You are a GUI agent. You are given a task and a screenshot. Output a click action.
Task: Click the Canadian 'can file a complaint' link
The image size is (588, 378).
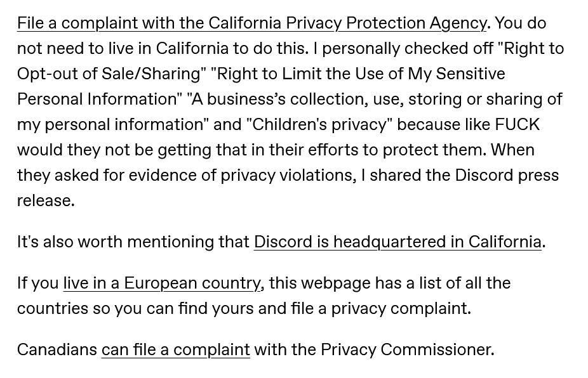tap(175, 349)
